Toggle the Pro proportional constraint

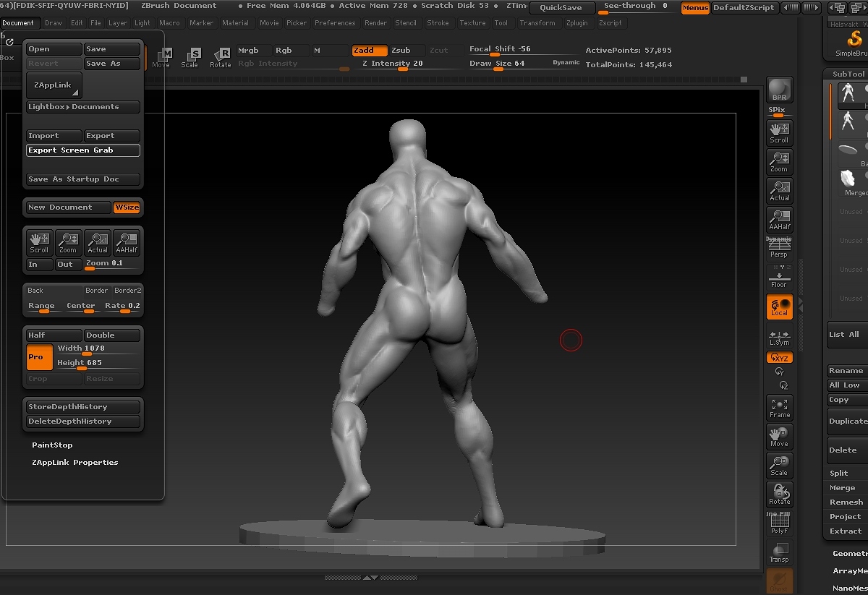click(40, 357)
